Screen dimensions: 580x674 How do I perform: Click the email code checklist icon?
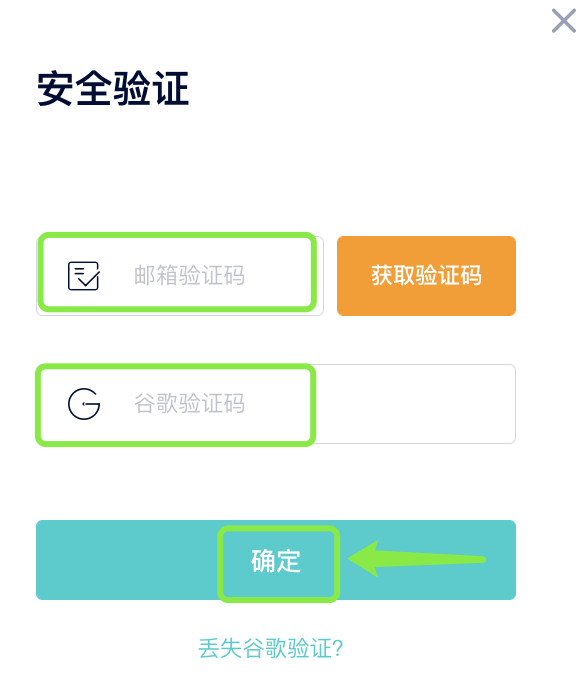84,276
